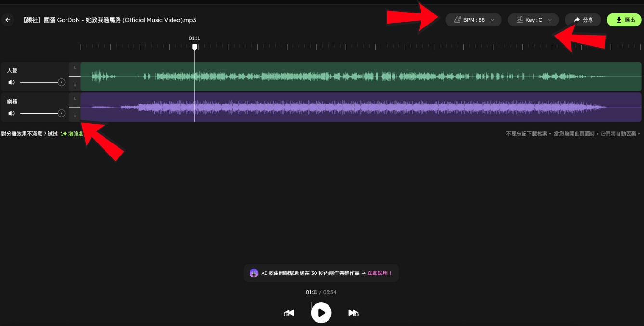
Task: Click the 分享 share button
Action: [x=583, y=20]
